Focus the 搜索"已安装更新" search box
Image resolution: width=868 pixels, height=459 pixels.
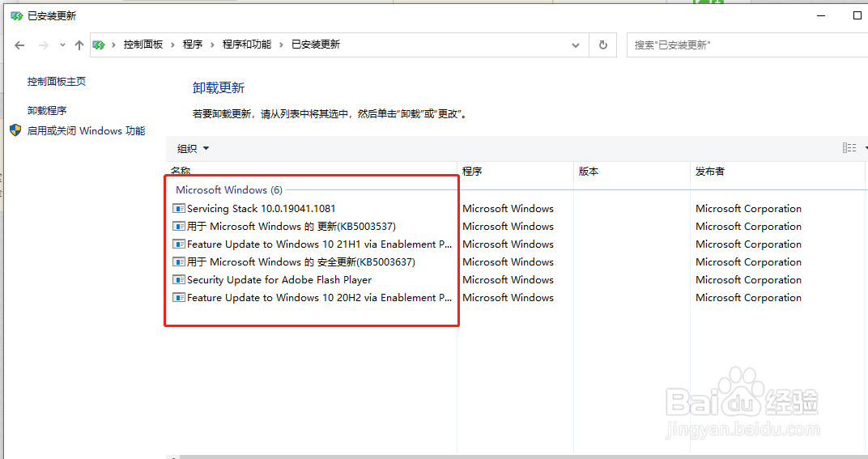pyautogui.click(x=747, y=45)
